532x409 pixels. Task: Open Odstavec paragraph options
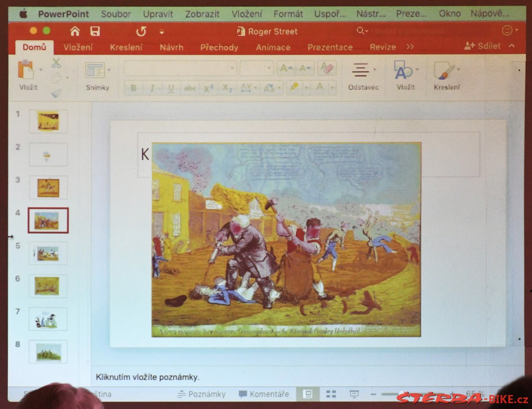click(363, 76)
